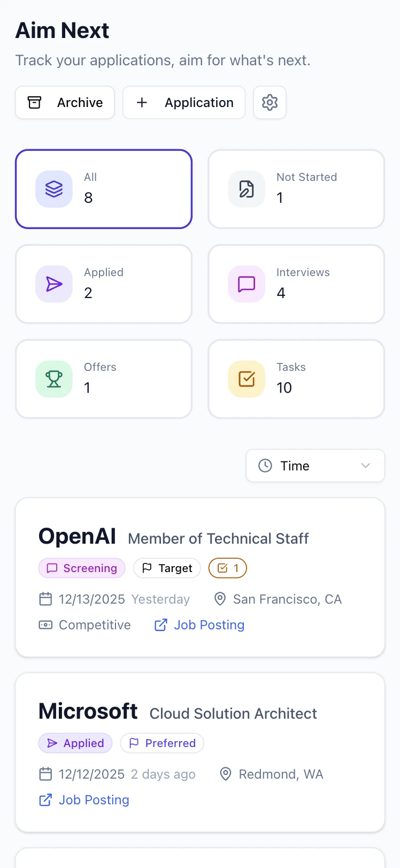Open the Time sort dropdown

coord(316,466)
